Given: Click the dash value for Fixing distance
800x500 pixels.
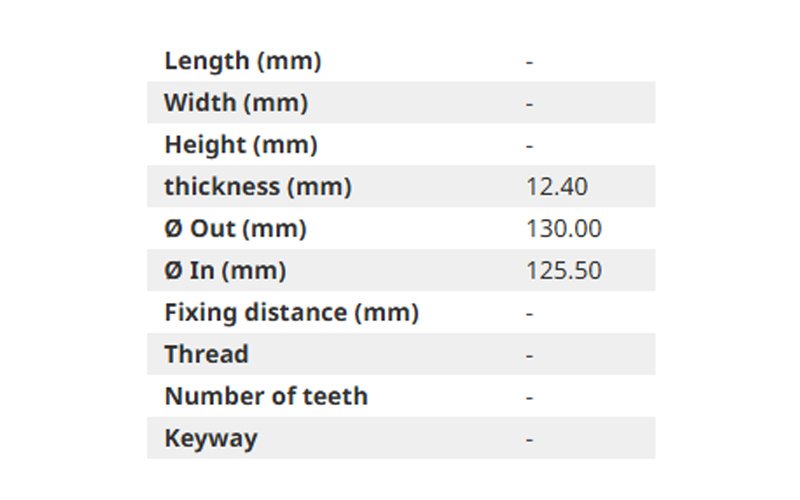Looking at the screenshot, I should click(530, 313).
